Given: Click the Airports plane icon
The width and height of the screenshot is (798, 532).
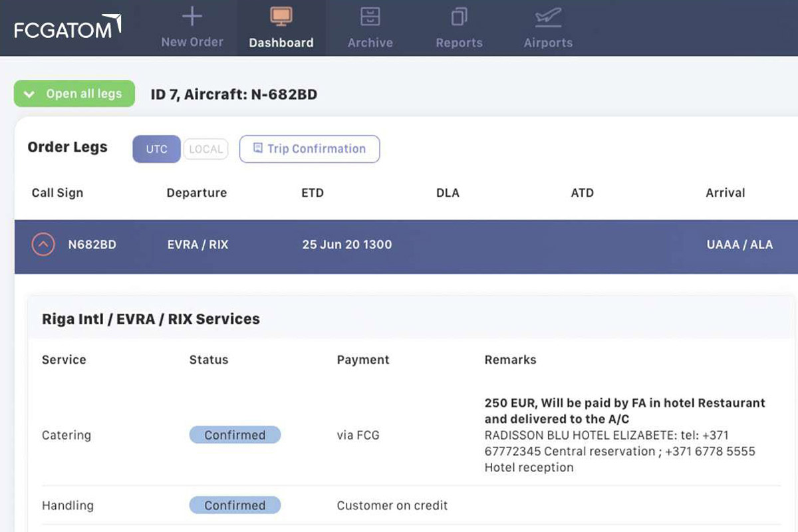Looking at the screenshot, I should pos(548,16).
